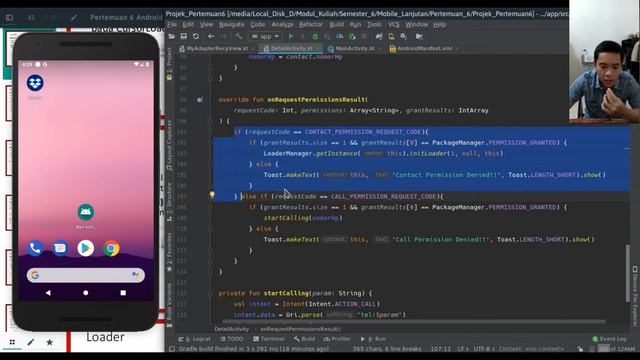
Task: Open the Run tool window
Action: point(373,339)
